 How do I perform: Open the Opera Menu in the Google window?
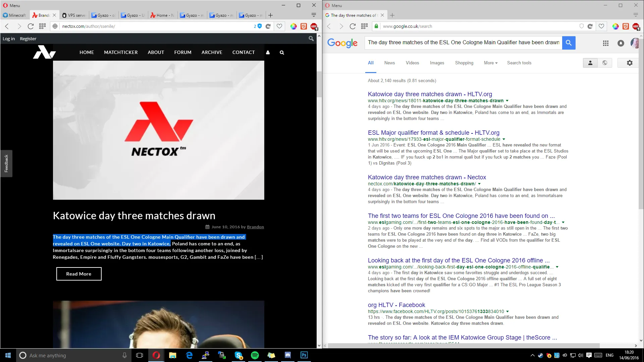click(333, 5)
